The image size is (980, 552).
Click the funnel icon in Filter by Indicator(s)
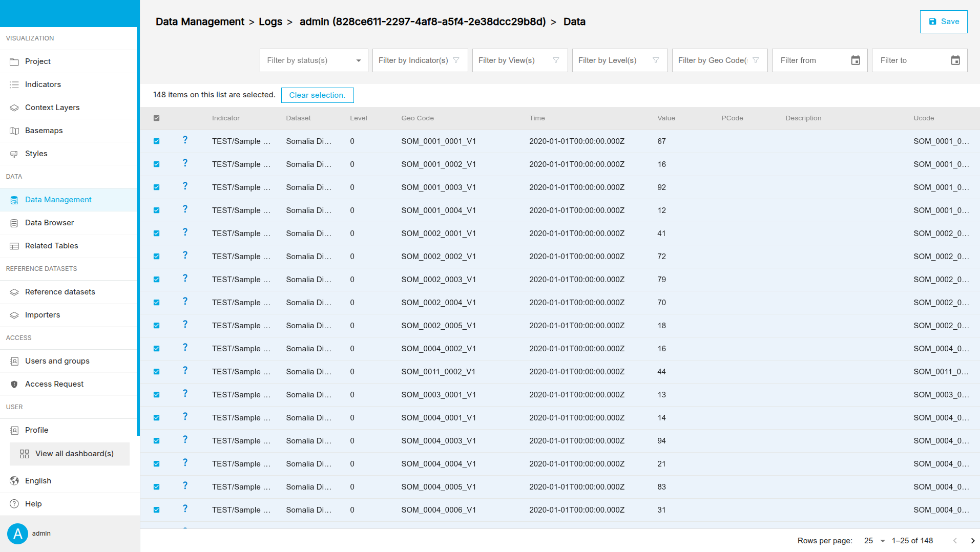click(456, 60)
